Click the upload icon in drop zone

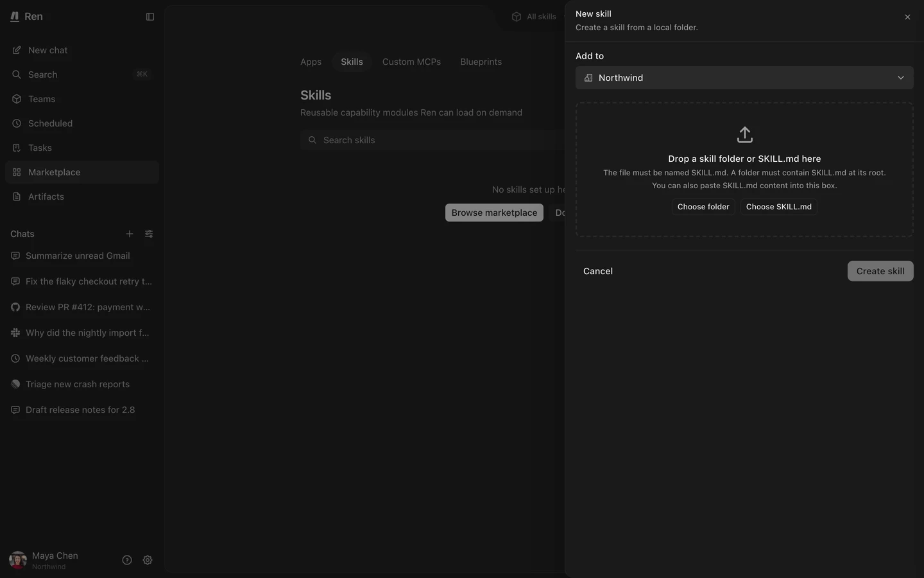pos(744,135)
